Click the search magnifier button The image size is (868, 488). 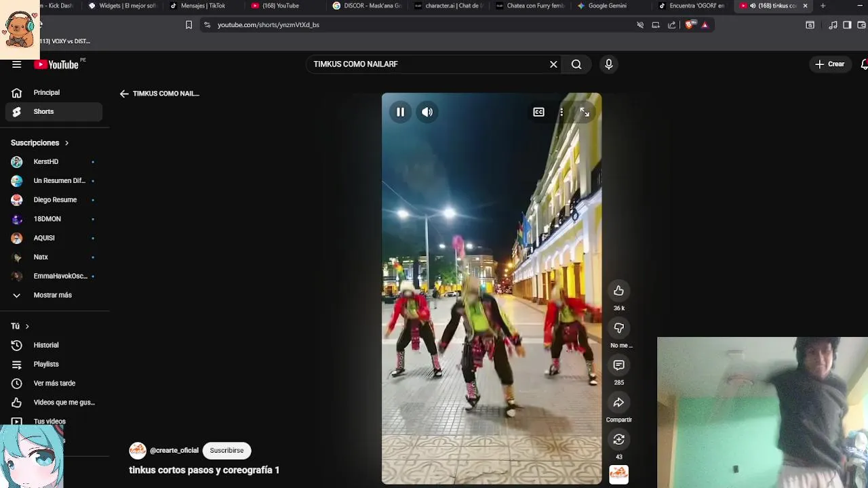coord(576,64)
